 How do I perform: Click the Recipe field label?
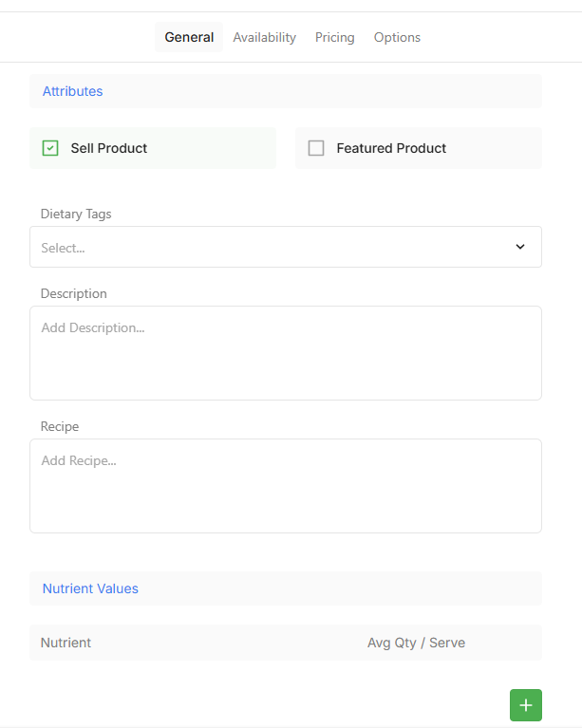click(59, 426)
